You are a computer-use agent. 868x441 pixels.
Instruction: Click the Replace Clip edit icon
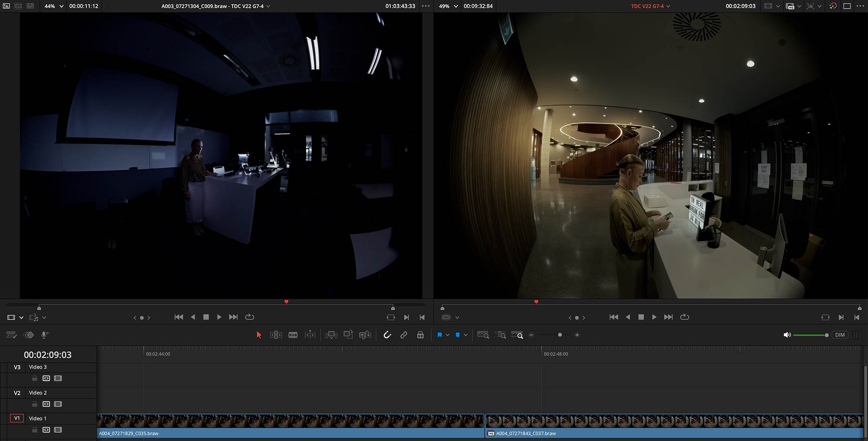pyautogui.click(x=365, y=335)
